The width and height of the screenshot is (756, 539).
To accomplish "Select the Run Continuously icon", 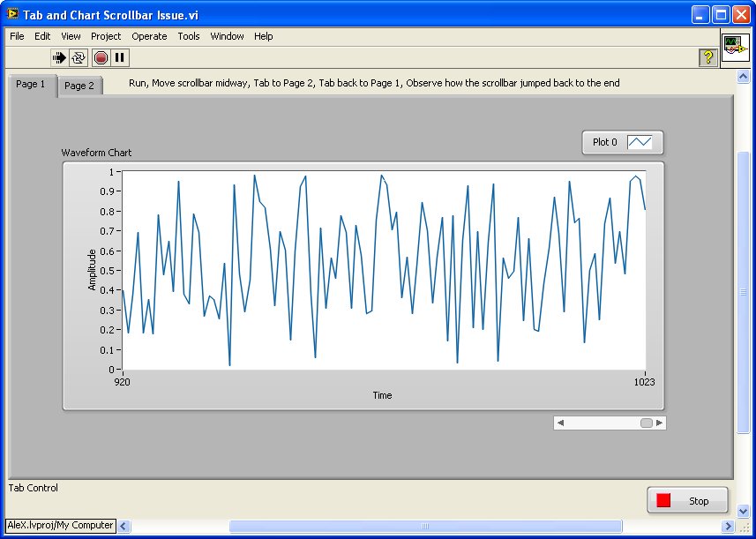I will [78, 58].
